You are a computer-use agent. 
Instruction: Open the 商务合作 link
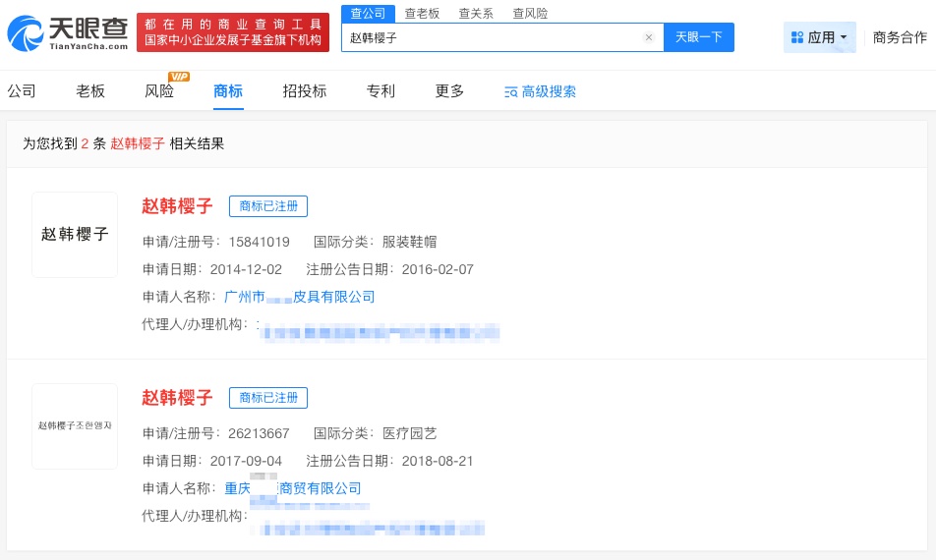pos(900,37)
